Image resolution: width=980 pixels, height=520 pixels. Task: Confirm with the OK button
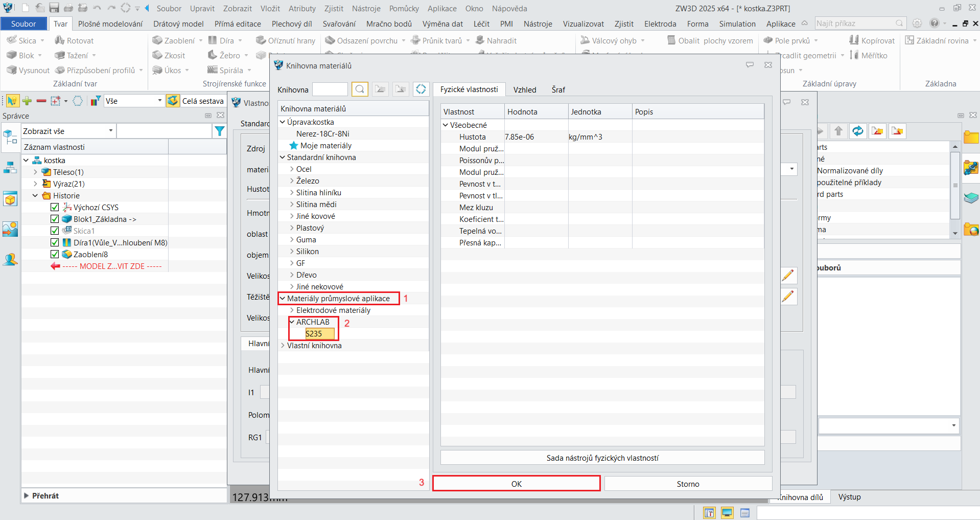coord(516,484)
